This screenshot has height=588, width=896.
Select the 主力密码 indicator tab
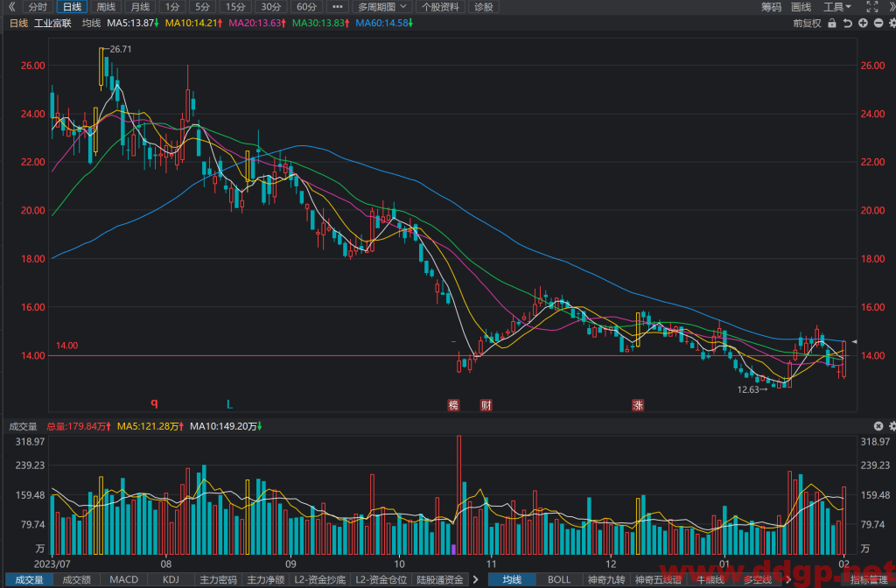218,579
